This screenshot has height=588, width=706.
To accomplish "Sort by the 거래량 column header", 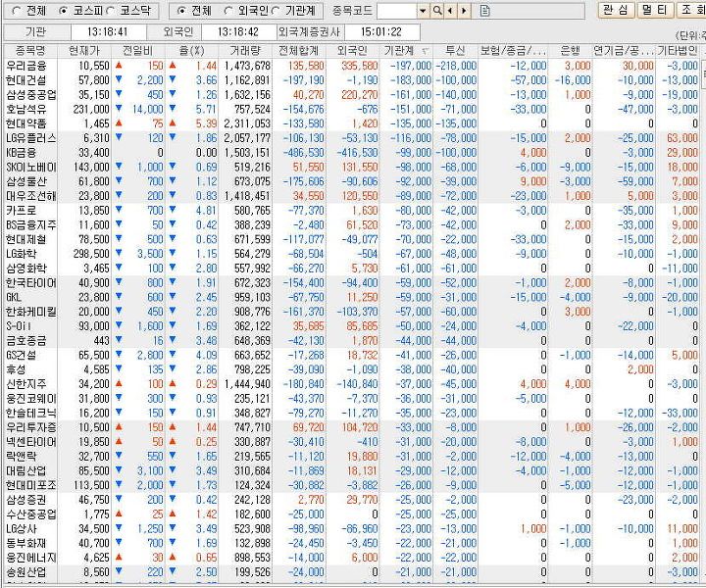I will pos(245,51).
